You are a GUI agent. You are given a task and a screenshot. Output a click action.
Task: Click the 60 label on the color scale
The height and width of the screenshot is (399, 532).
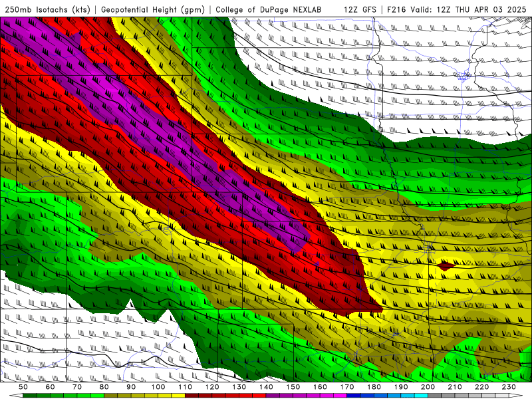coord(50,387)
